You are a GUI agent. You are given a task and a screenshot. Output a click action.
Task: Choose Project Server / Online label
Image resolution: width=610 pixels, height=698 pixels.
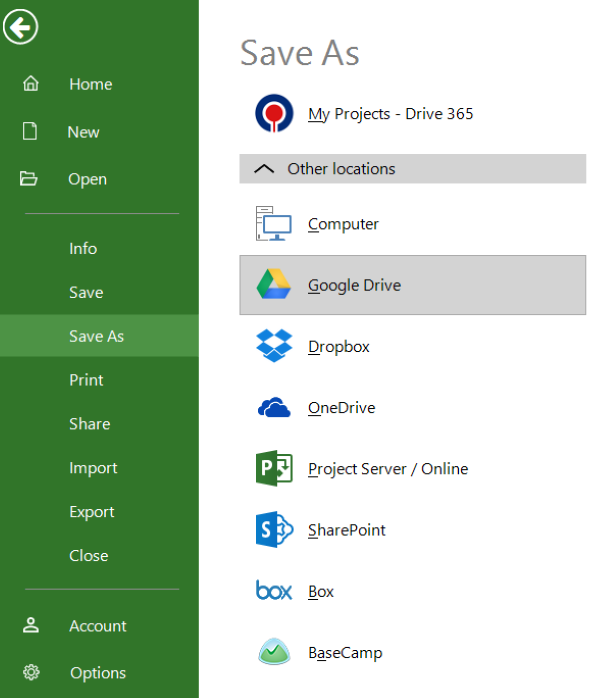click(388, 469)
